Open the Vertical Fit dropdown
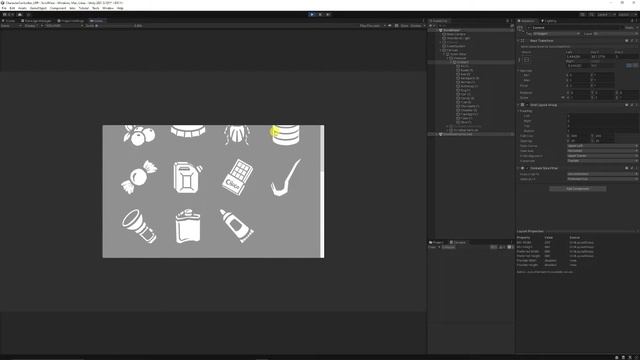 (x=602, y=179)
